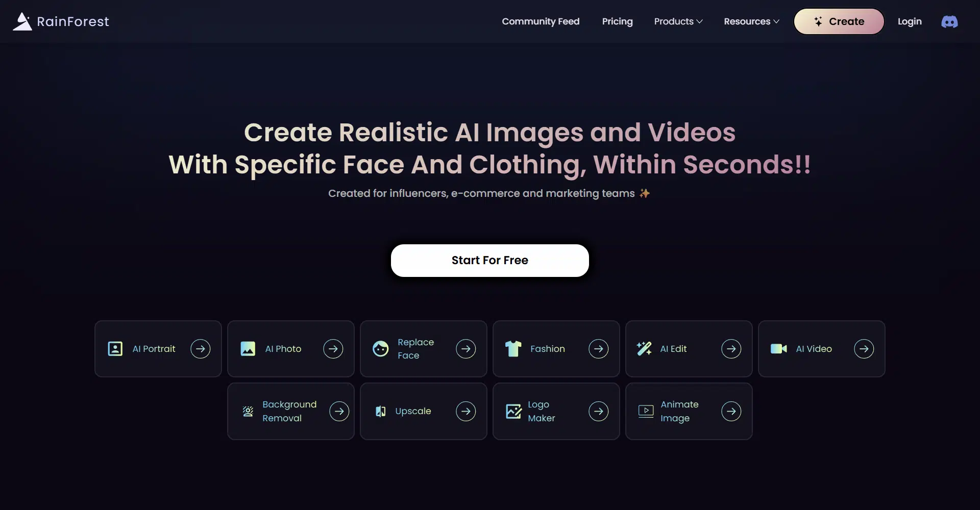Click the arrow on Upscale card
The height and width of the screenshot is (510, 980).
(x=465, y=411)
